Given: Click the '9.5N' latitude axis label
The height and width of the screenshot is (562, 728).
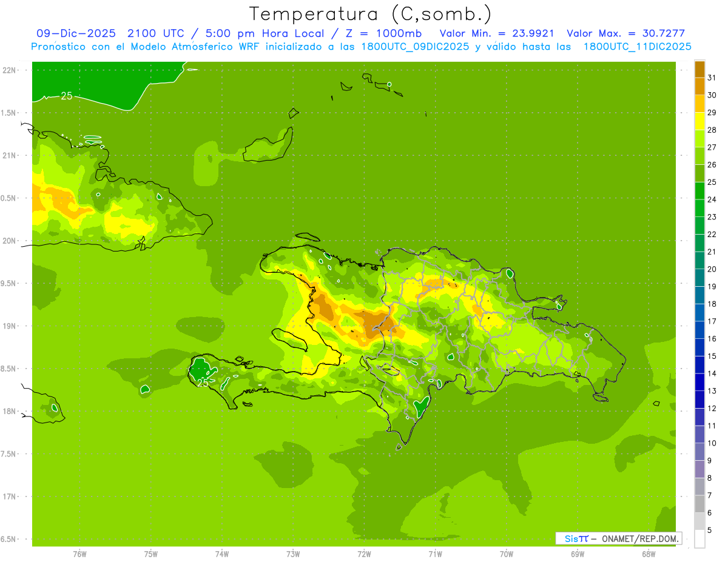Looking at the screenshot, I should click(9, 284).
